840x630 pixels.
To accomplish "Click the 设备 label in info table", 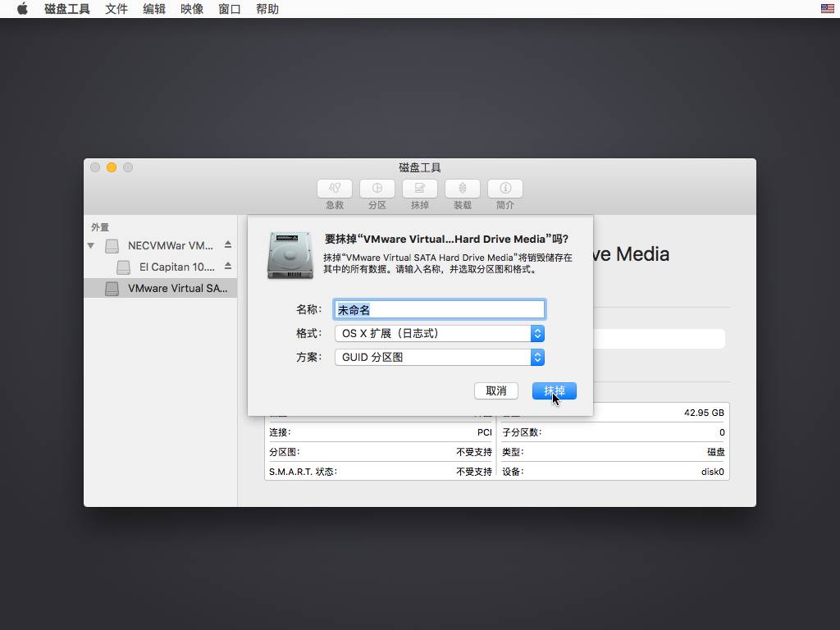I will coord(513,472).
